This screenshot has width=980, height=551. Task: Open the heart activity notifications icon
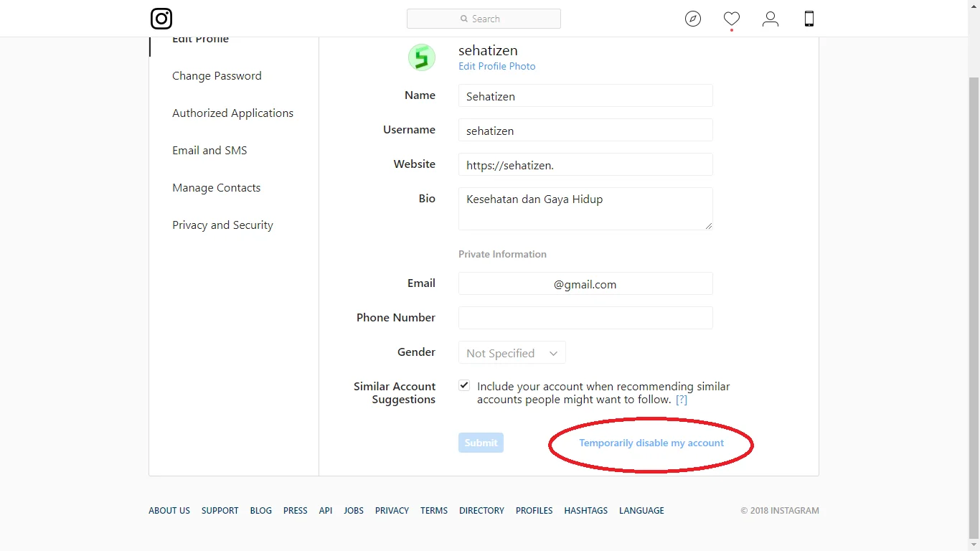coord(731,19)
